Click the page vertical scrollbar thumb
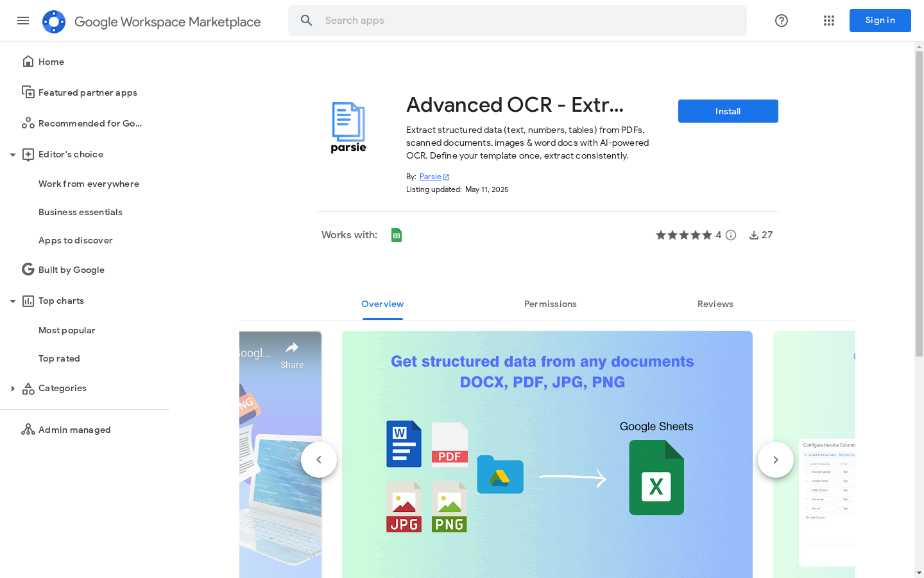 click(919, 204)
